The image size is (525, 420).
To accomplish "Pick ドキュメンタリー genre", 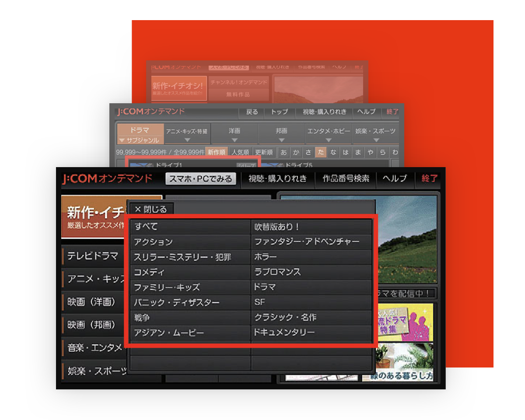I will 311,333.
